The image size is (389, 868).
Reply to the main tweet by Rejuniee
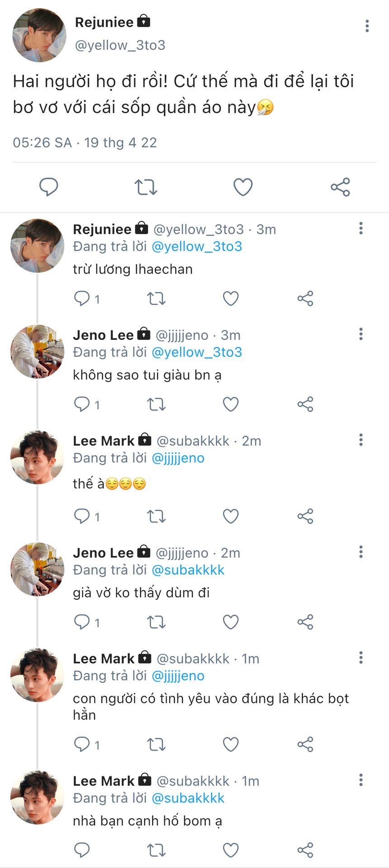49,187
